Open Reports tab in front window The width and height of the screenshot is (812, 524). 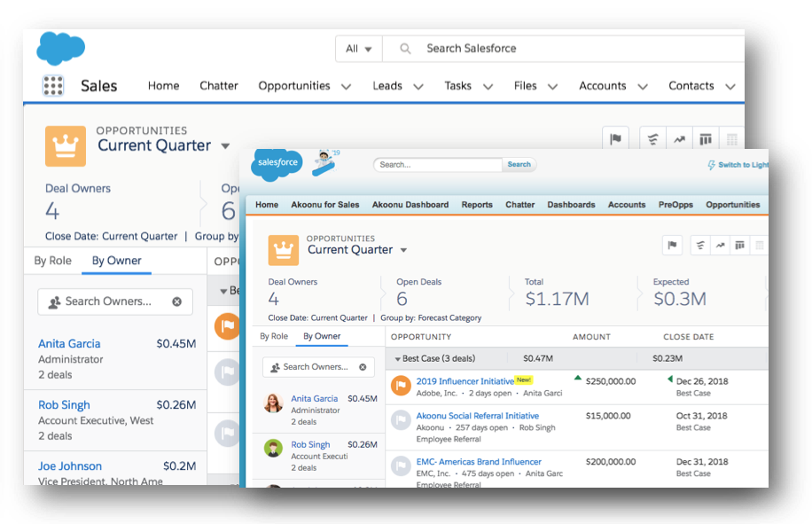477,205
